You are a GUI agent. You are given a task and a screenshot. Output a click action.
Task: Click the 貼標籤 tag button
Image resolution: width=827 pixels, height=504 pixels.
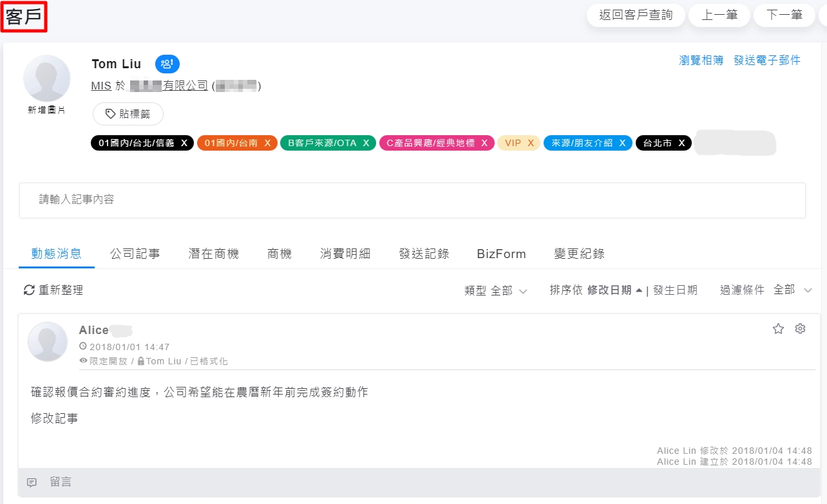128,114
